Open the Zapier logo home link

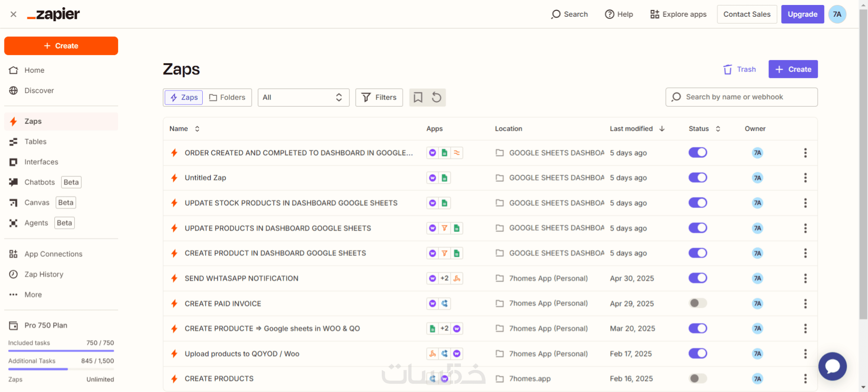(x=53, y=14)
